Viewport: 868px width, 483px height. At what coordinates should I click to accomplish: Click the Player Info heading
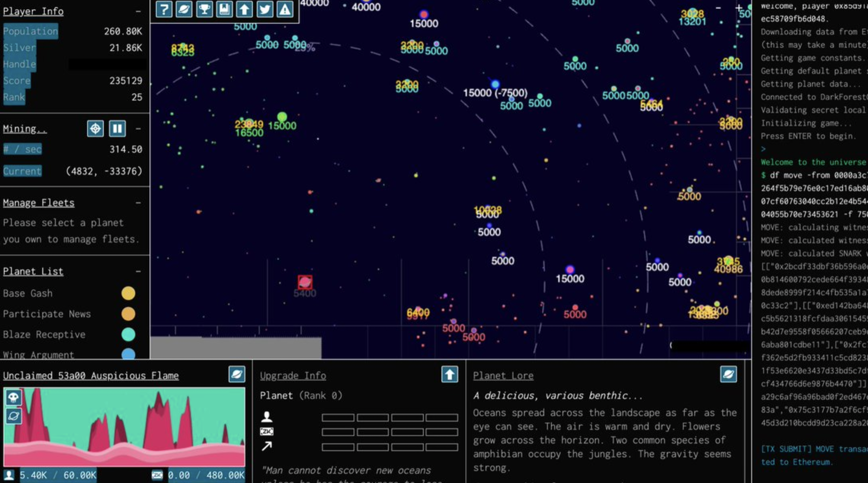pos(33,12)
